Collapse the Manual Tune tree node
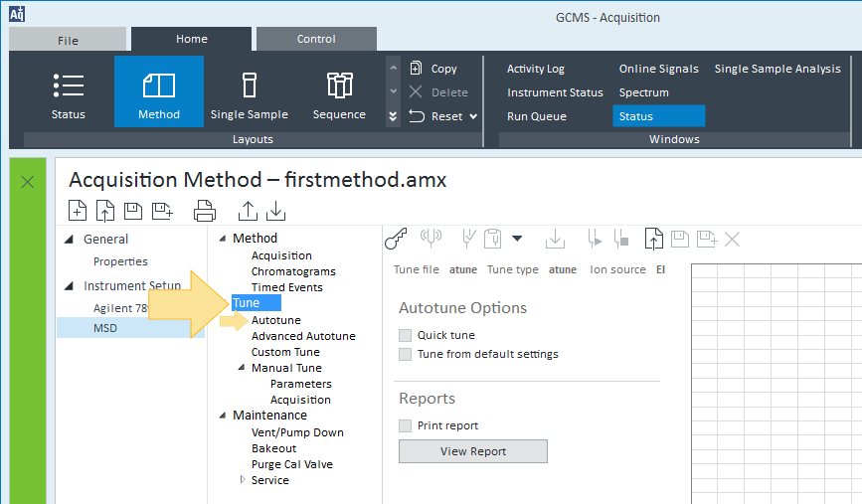 242,367
